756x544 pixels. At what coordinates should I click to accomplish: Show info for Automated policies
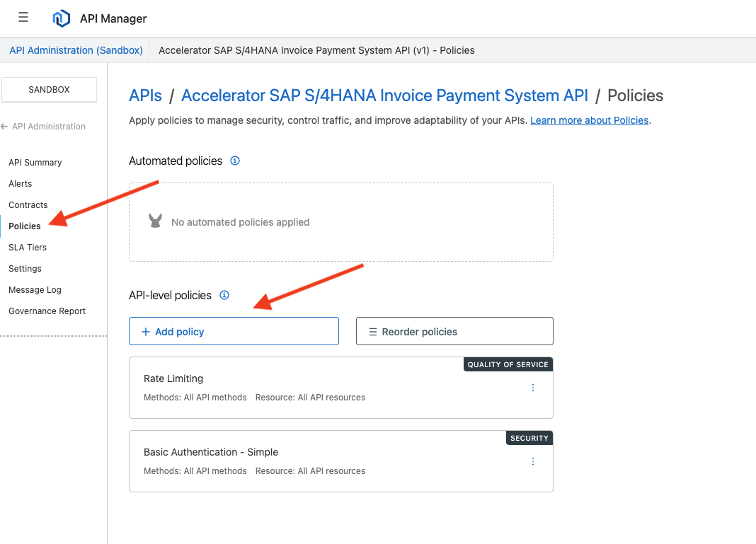click(235, 161)
